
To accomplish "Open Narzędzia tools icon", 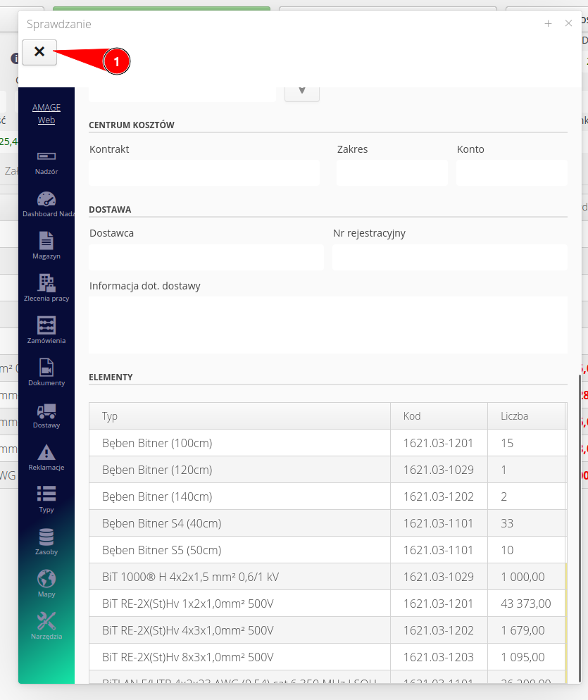I will coord(46,621).
